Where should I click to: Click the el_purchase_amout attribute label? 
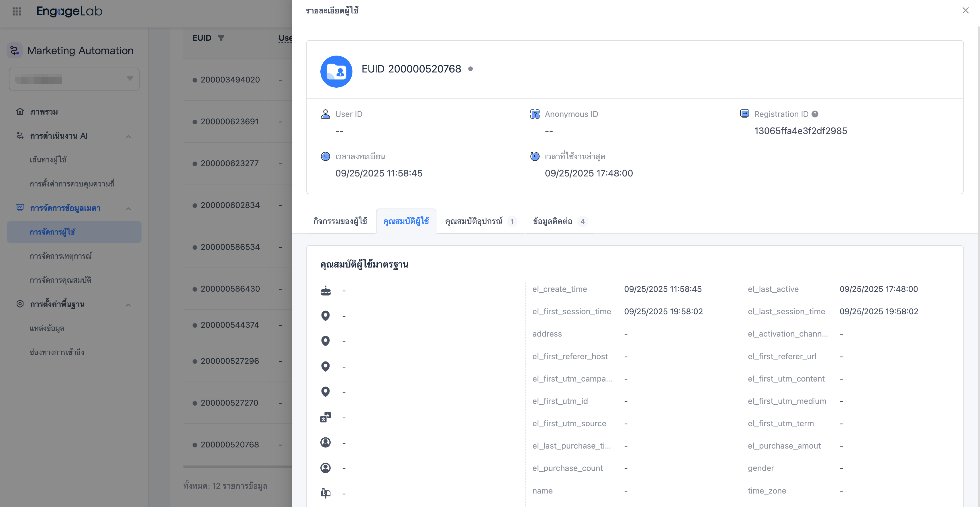[x=784, y=446]
